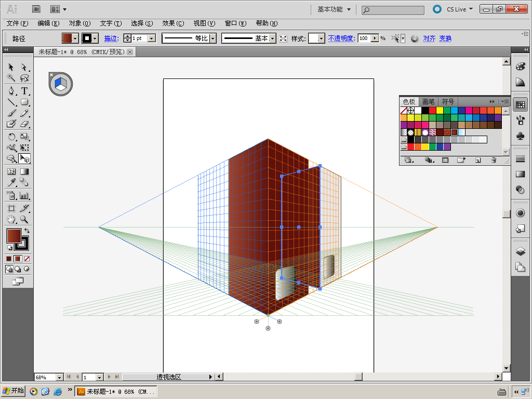
Task: Switch to the 画笔 panel tab
Action: pyautogui.click(x=428, y=101)
